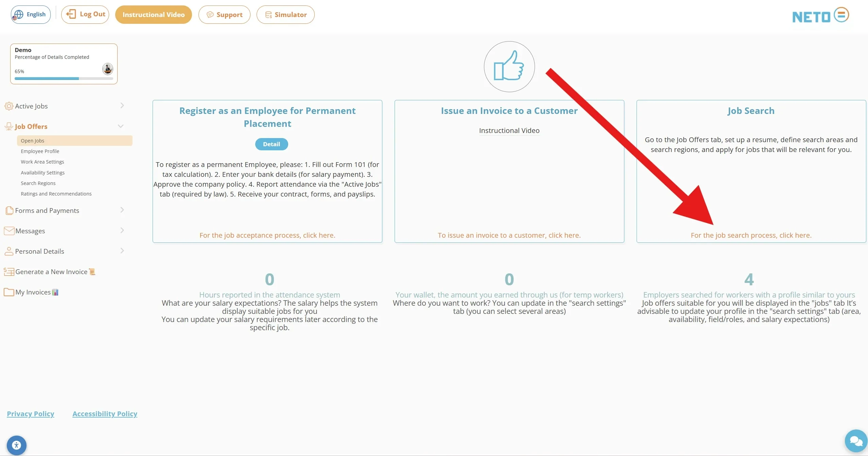Click the job search process link
The width and height of the screenshot is (868, 456).
[751, 235]
